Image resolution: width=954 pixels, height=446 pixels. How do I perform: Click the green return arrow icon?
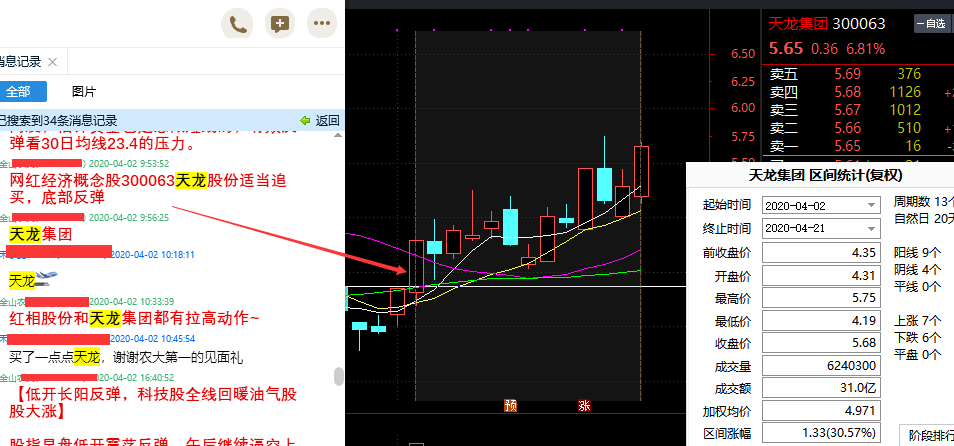[x=305, y=120]
